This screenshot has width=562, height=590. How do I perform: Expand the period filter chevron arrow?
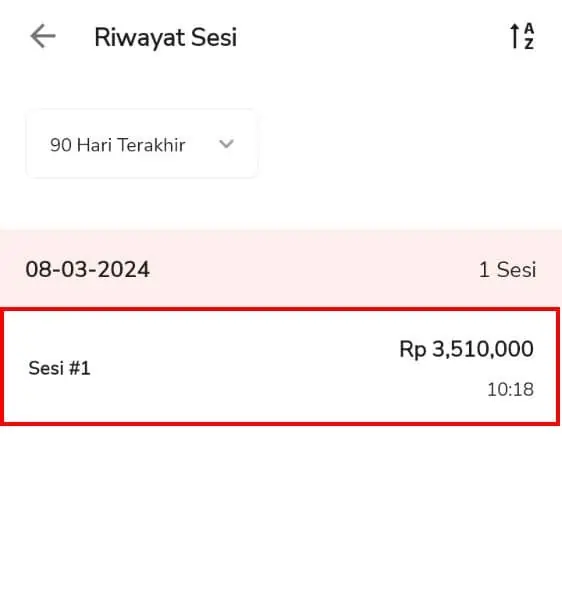[x=226, y=144]
